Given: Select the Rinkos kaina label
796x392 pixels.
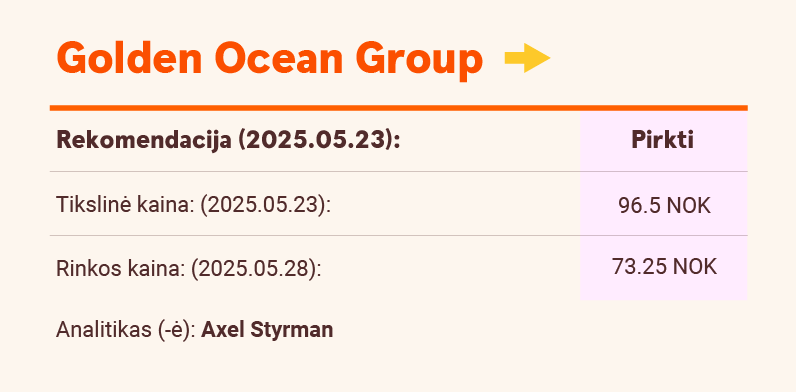Looking at the screenshot, I should 120,270.
